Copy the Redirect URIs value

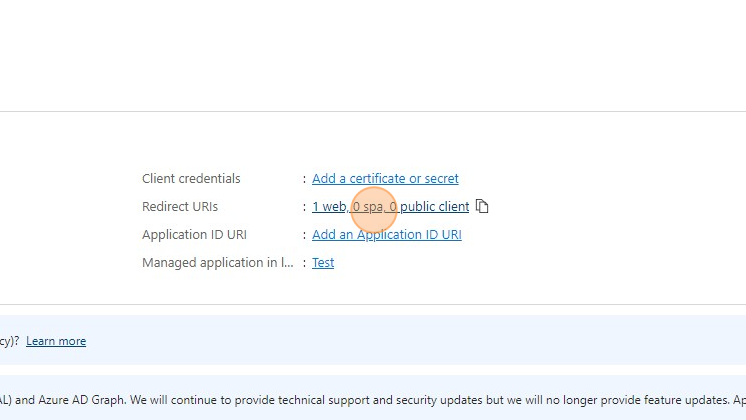pyautogui.click(x=482, y=207)
